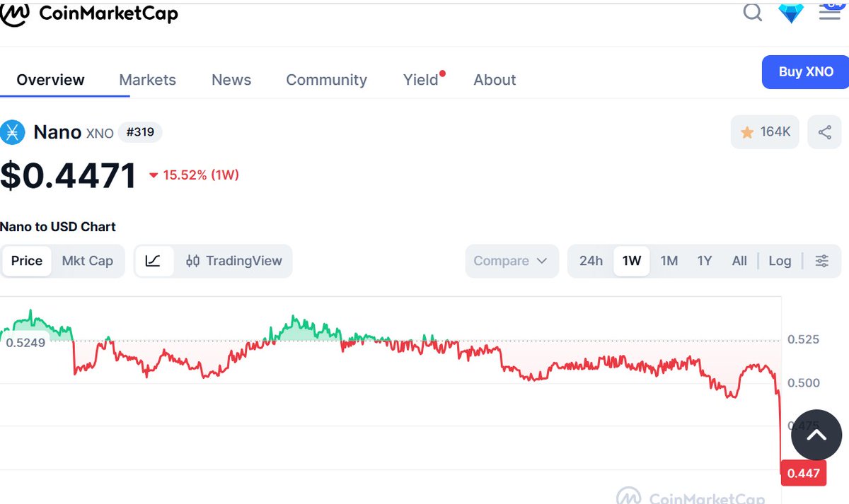The image size is (849, 504).
Task: Set chart range to 1W
Action: click(x=631, y=261)
